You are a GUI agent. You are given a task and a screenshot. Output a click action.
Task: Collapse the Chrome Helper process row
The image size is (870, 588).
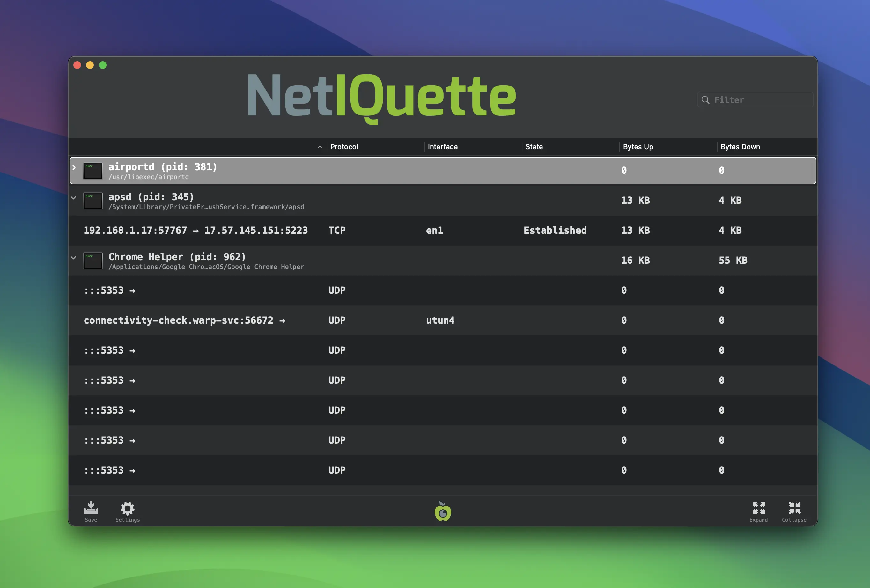73,258
